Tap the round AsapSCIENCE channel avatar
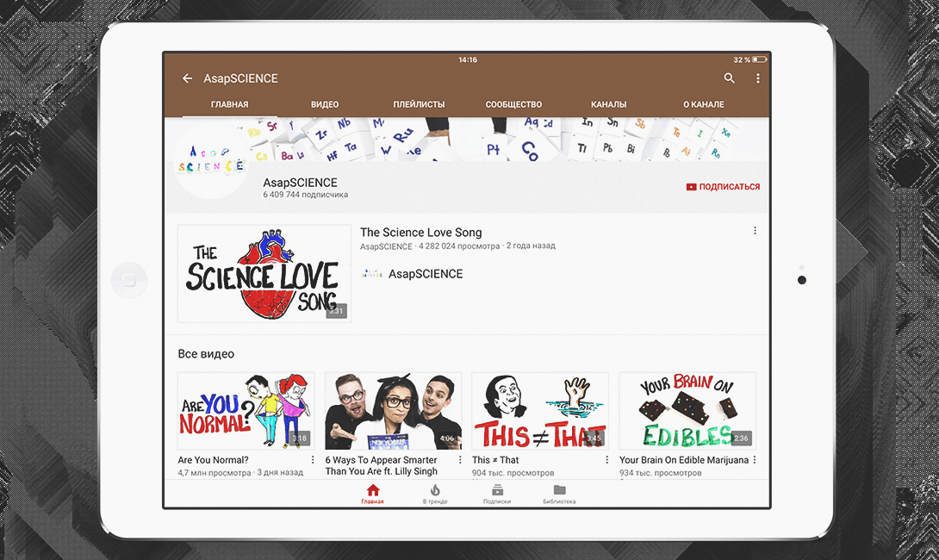 point(210,161)
